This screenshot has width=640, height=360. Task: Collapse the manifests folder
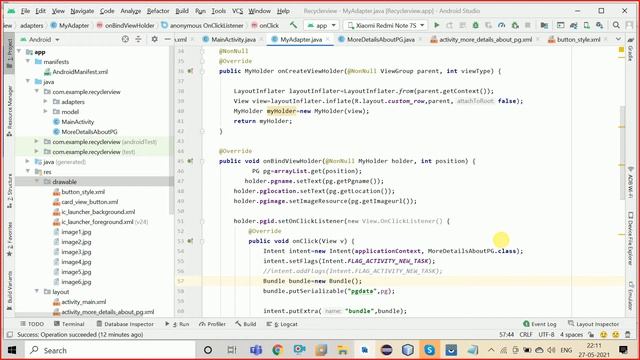pyautogui.click(x=28, y=61)
